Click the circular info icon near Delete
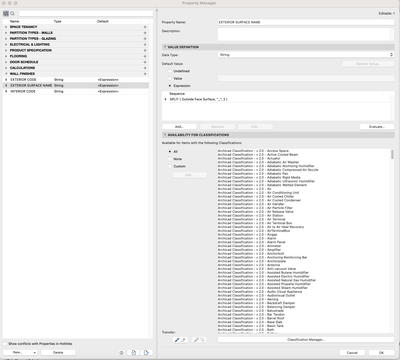This screenshot has height=360, width=400. [x=121, y=353]
